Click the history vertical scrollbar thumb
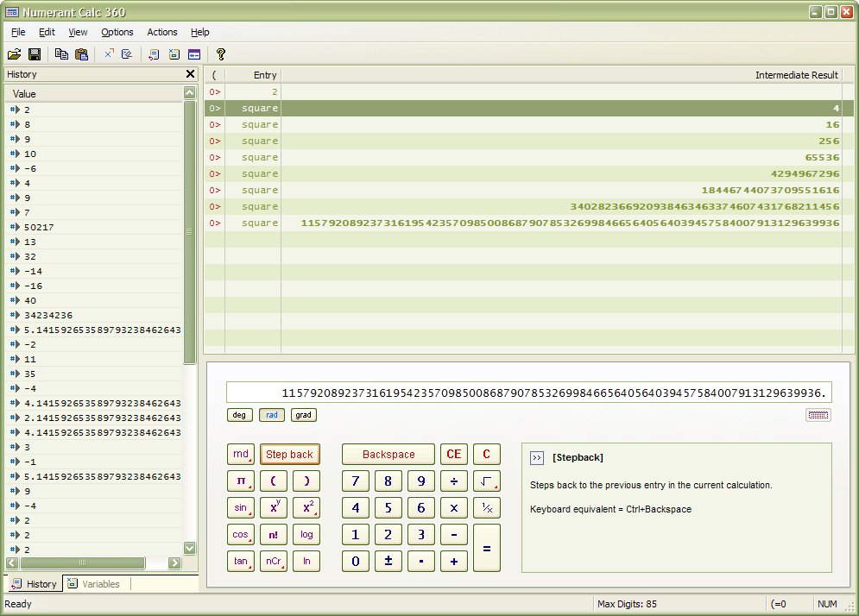Viewport: 859px width, 616px height. click(x=190, y=231)
